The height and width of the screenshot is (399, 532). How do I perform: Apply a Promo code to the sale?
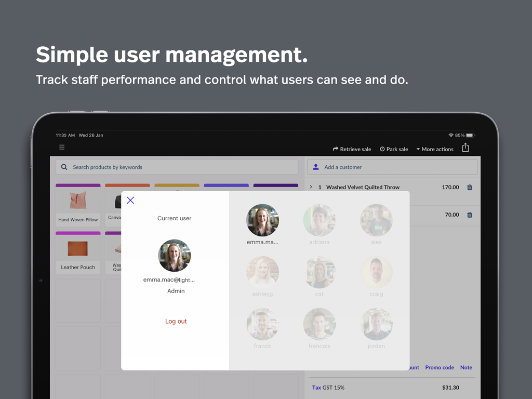point(440,367)
